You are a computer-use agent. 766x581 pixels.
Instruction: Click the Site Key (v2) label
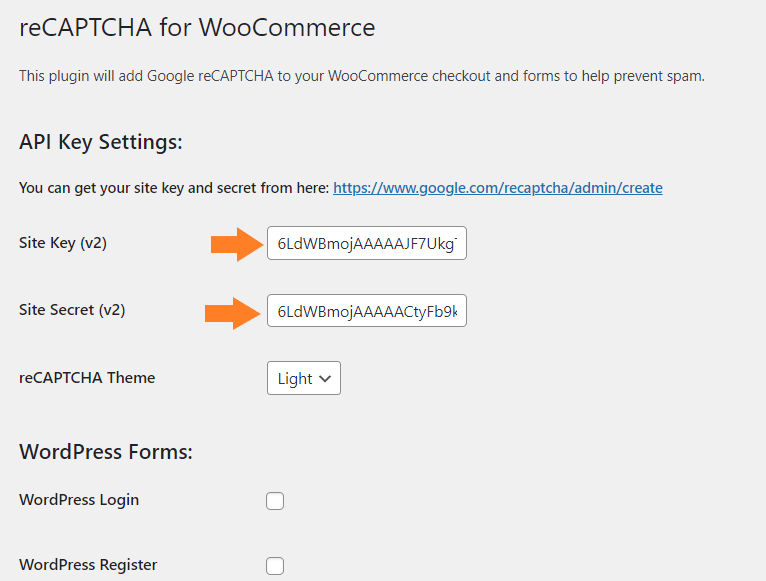coord(63,242)
